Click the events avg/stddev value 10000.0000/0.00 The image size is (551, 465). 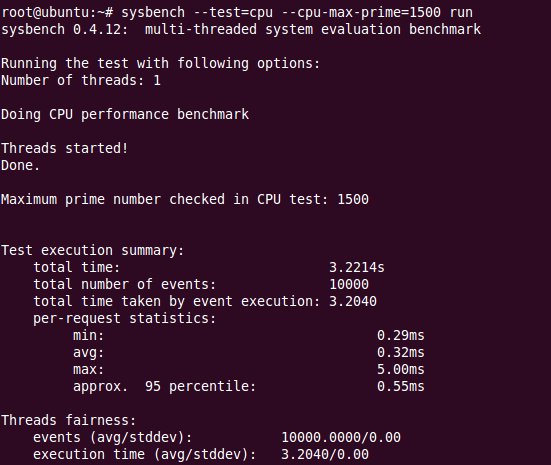coord(341,438)
